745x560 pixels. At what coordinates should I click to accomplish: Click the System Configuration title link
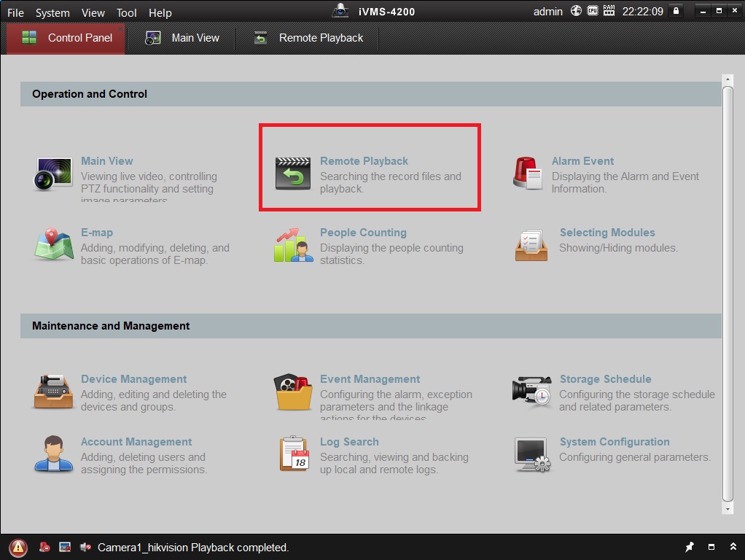pyautogui.click(x=615, y=442)
